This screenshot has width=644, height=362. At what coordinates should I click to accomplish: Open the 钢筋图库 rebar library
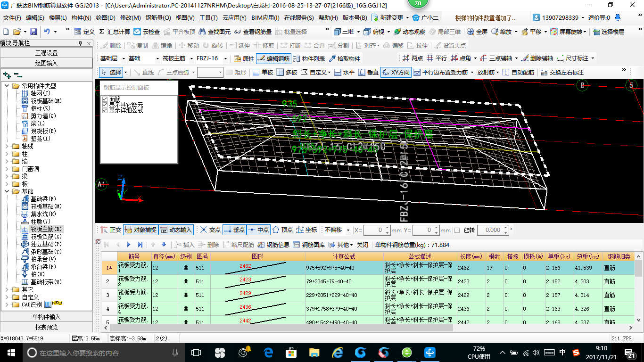309,245
